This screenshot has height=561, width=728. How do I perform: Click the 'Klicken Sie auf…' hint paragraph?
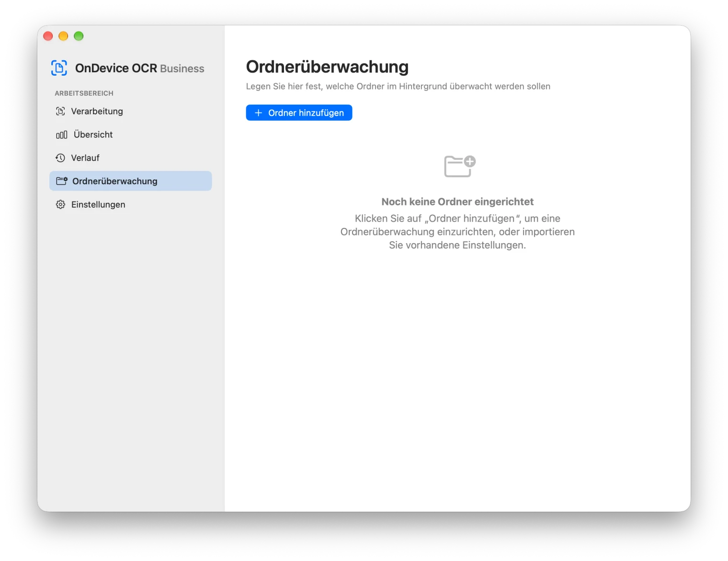[457, 232]
